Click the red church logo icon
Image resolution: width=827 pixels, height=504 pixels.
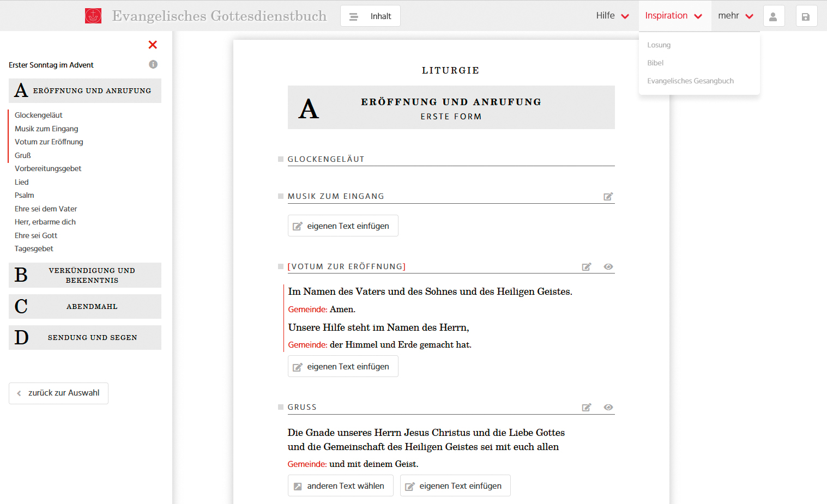pyautogui.click(x=93, y=16)
